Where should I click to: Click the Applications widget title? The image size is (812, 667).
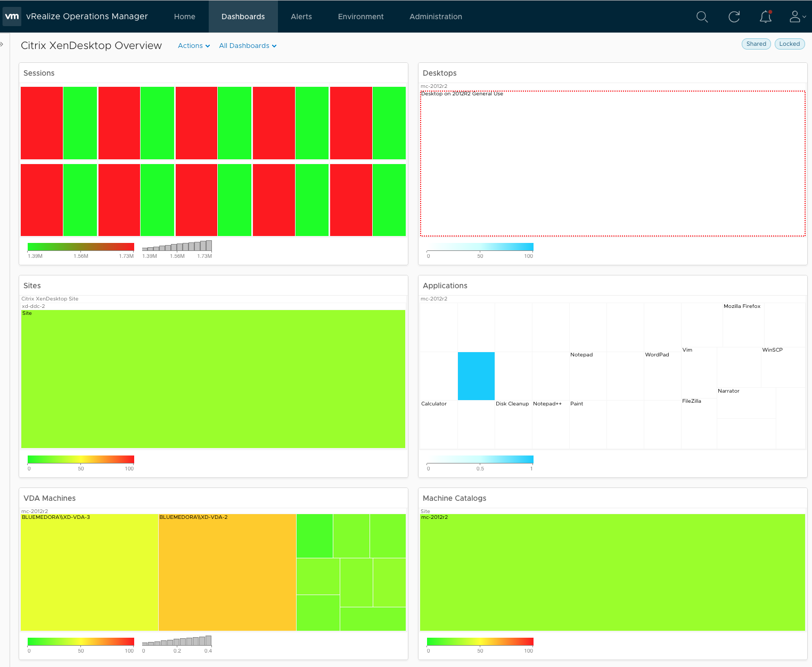click(445, 286)
